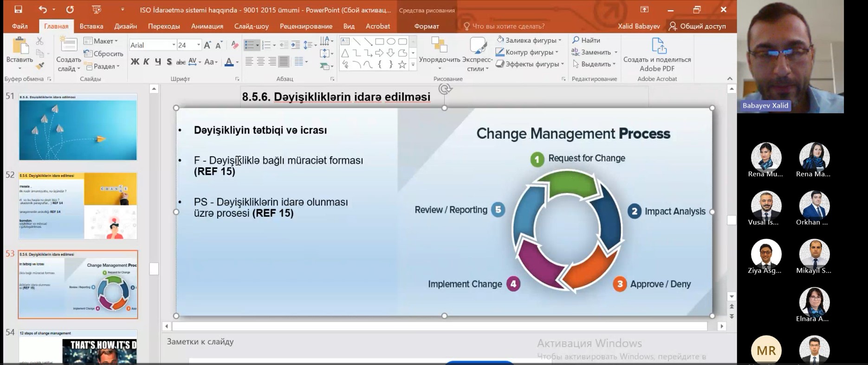Select the triangle shape in gallery

point(345,53)
